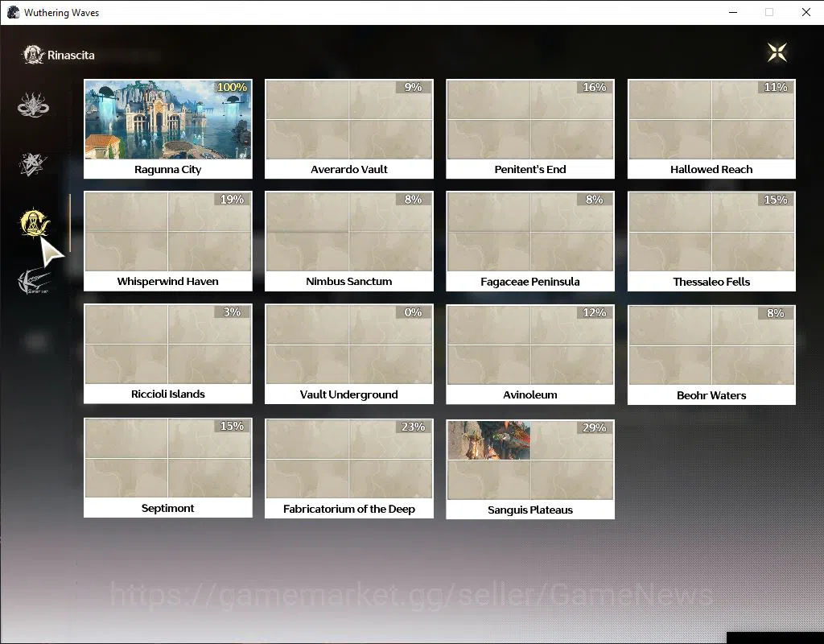824x644 pixels.
Task: Open the Riccioli Islands card
Action: point(167,354)
